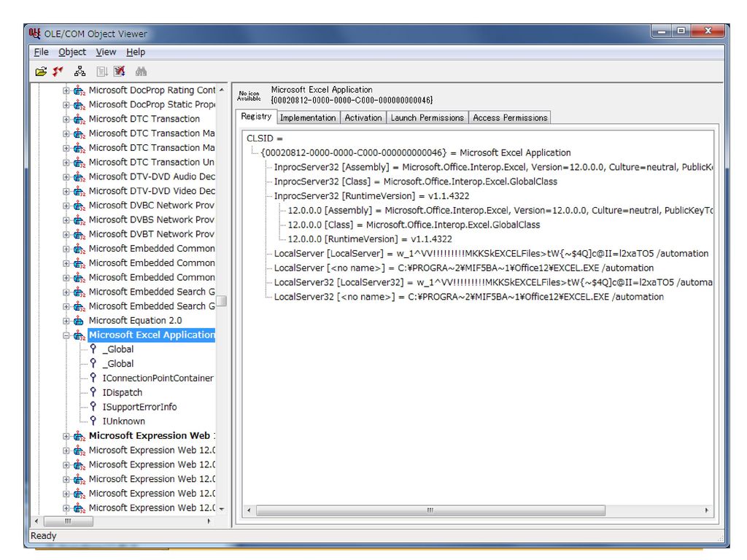Click the interface key icon beside ISupportErrorInfo
The height and width of the screenshot is (560, 747).
[93, 407]
